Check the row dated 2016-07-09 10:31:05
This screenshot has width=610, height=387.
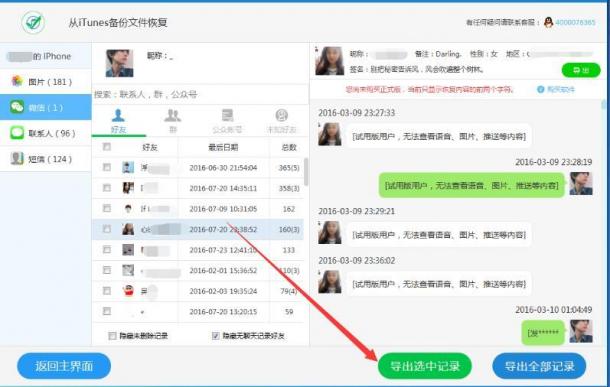(x=107, y=208)
